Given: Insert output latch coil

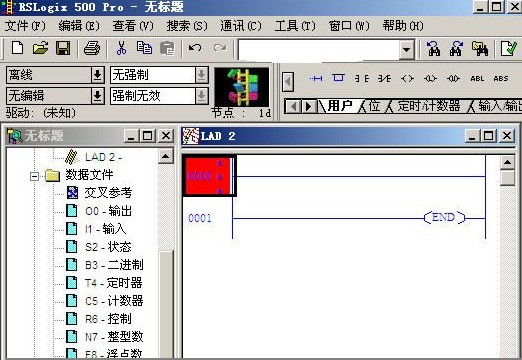Looking at the screenshot, I should 430,79.
